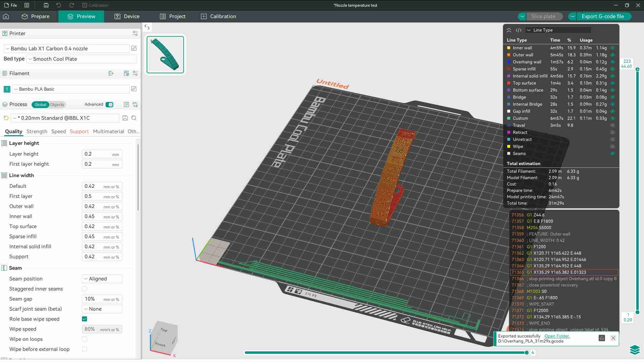Switch to the Prepare tab
644x362 pixels.
click(x=36, y=16)
